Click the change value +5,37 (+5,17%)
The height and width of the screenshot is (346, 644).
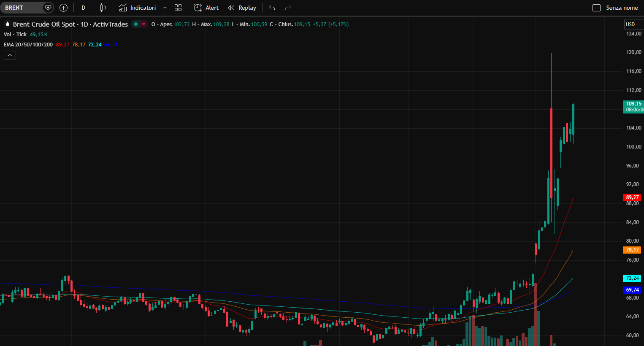[331, 24]
